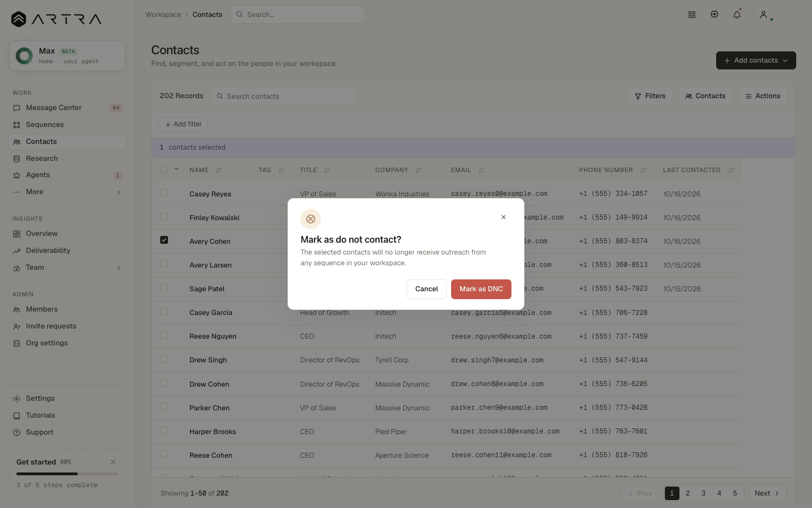Click the chip icon in top bar

pyautogui.click(x=714, y=15)
